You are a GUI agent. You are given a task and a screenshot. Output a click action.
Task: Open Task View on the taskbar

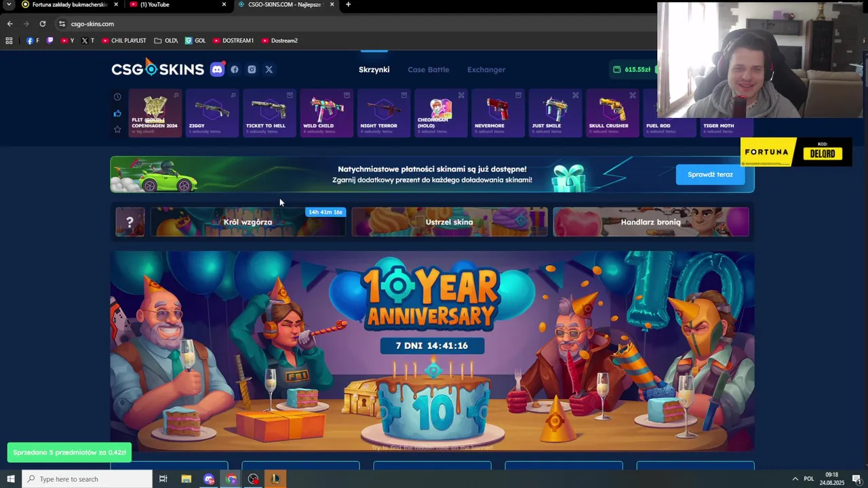click(163, 479)
